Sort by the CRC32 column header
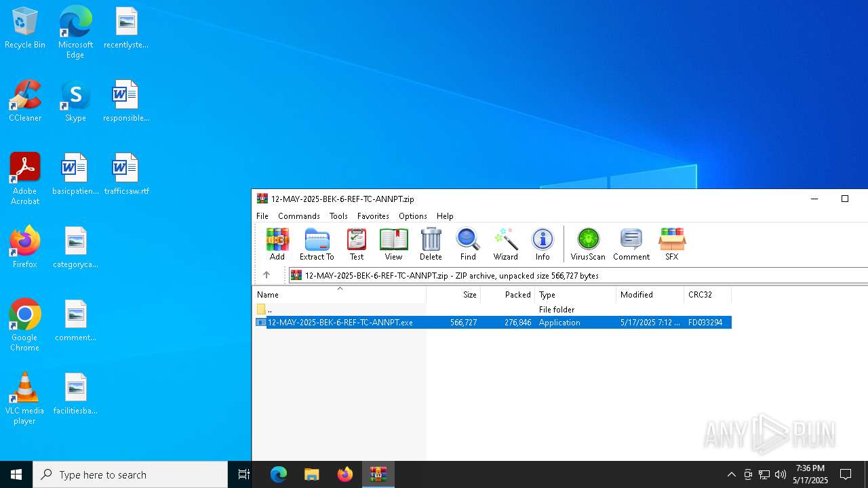 pyautogui.click(x=708, y=294)
